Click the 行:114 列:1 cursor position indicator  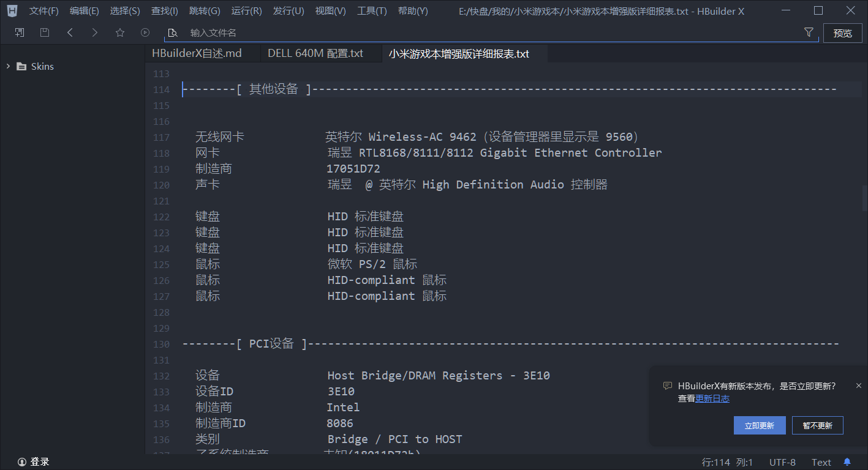(727, 462)
